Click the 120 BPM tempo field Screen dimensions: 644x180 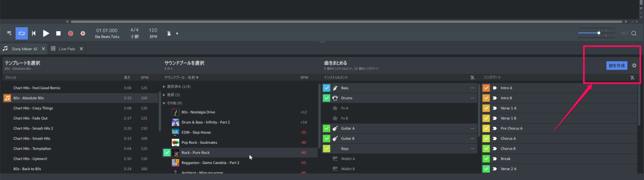tap(153, 33)
